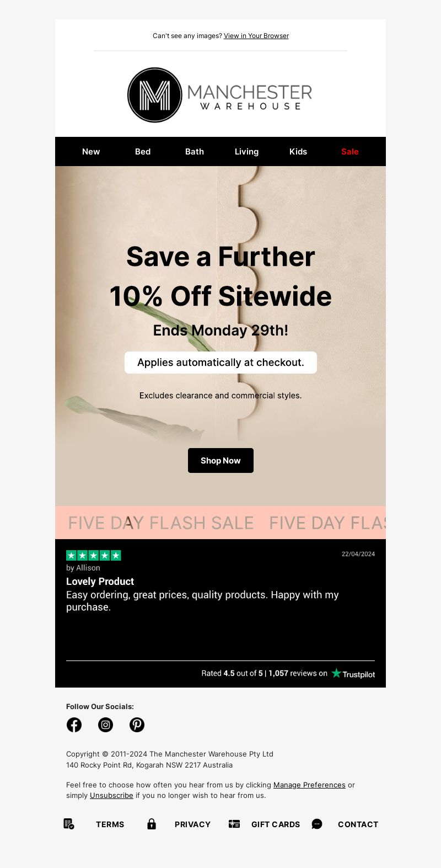This screenshot has height=868, width=441.
Task: Click the Gift Cards icon
Action: click(x=234, y=824)
